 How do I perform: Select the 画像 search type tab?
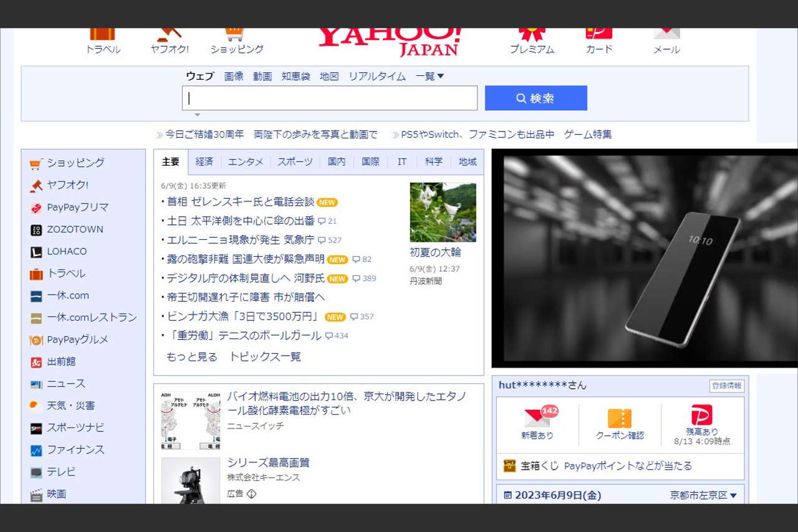[234, 76]
